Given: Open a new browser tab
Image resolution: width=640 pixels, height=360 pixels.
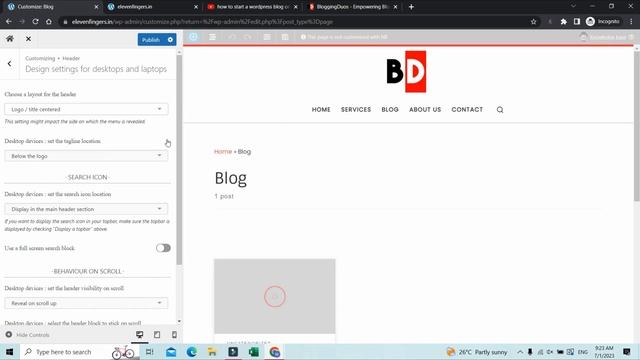Looking at the screenshot, I should tap(411, 7).
